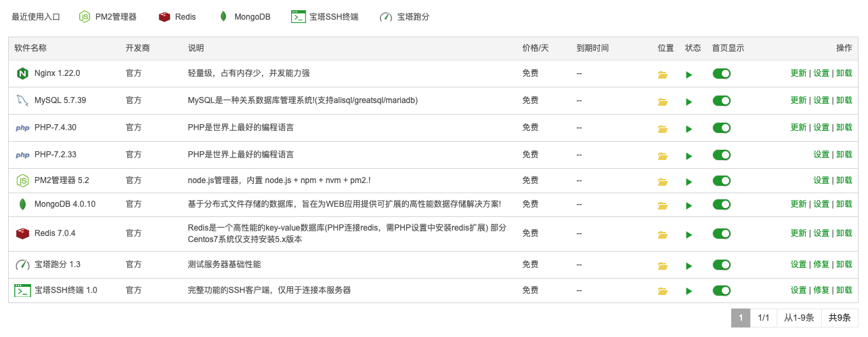This screenshot has height=337, width=868.
Task: Toggle homepage display for PHP-7.4.30
Action: pos(722,127)
